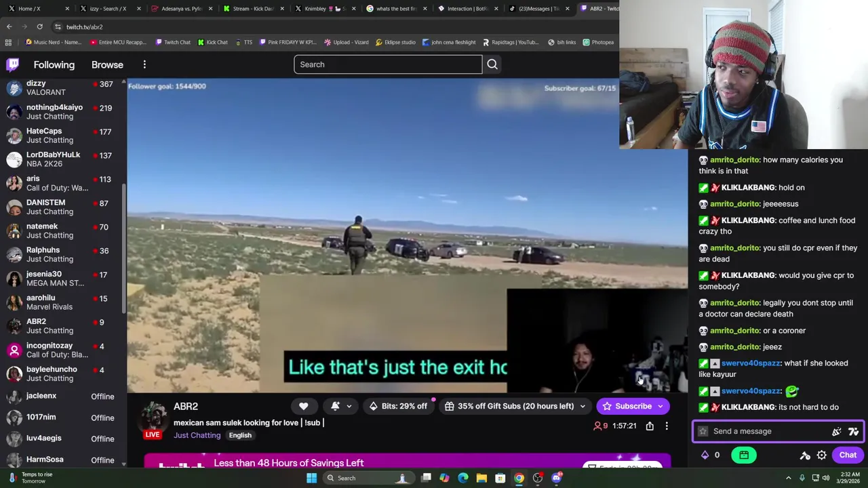
Task: Expand the Subscribe button dropdown arrow
Action: click(660, 406)
